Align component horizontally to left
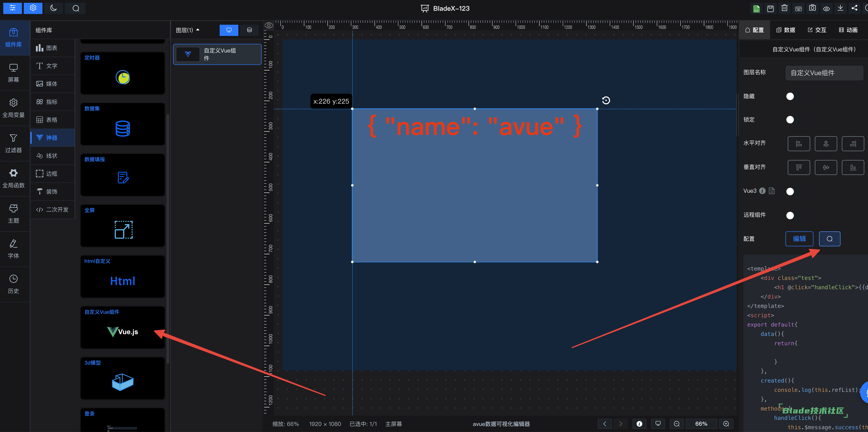 [x=799, y=144]
